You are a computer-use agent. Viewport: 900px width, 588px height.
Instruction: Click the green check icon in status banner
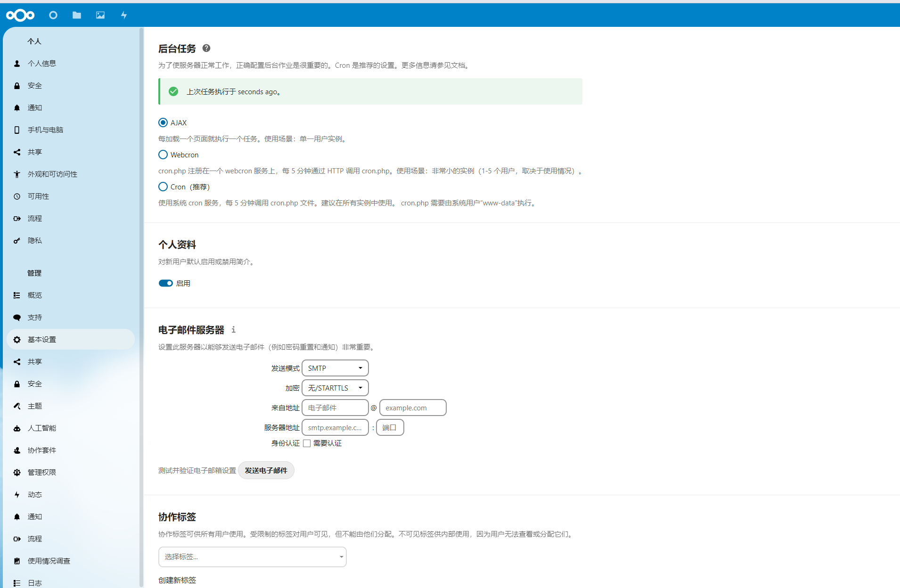(173, 91)
